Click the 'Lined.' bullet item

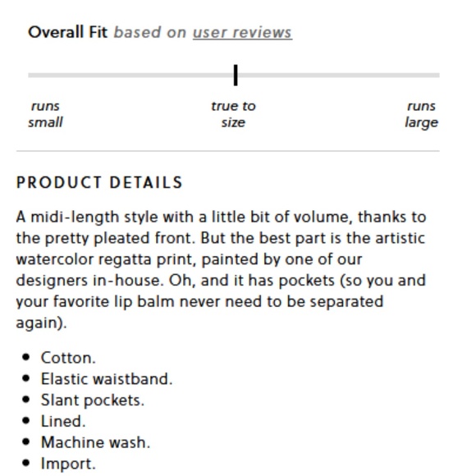point(63,421)
